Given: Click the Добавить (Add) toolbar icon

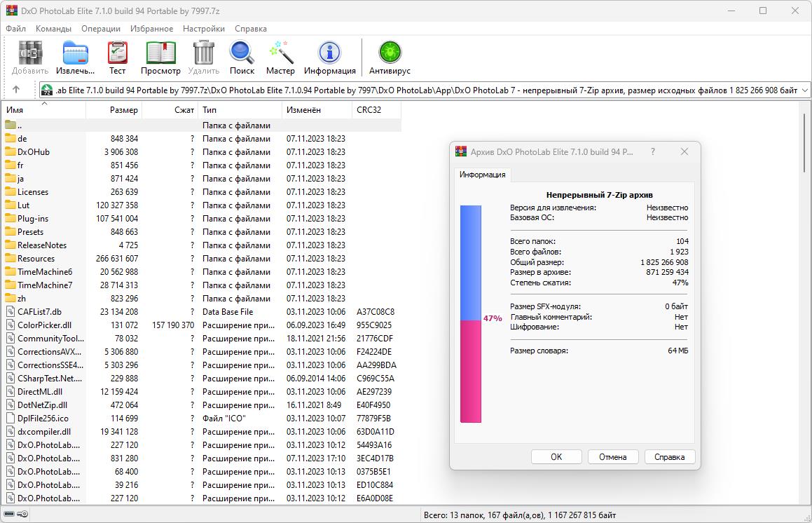Looking at the screenshot, I should (x=29, y=52).
